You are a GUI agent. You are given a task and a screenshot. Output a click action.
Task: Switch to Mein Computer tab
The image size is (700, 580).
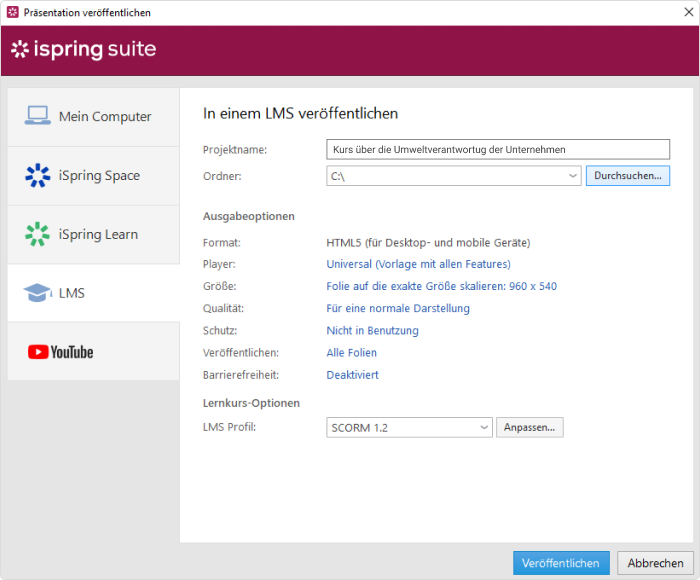tap(94, 117)
